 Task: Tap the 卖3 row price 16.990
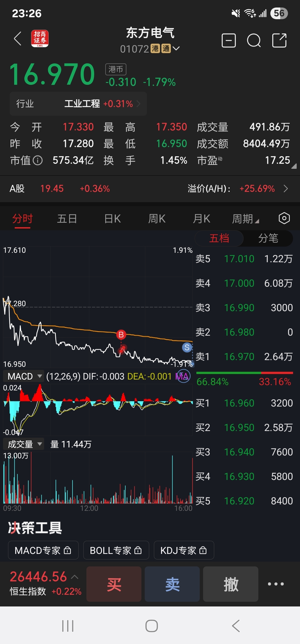click(x=239, y=308)
